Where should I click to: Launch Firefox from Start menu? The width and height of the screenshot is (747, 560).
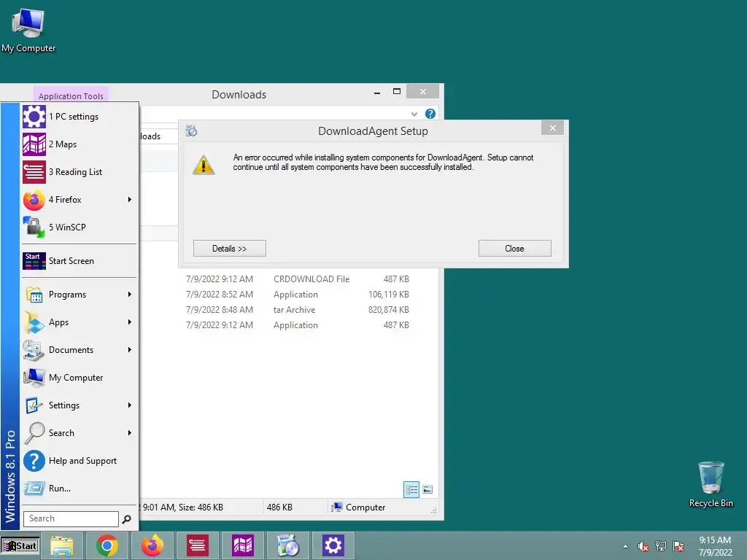80,200
